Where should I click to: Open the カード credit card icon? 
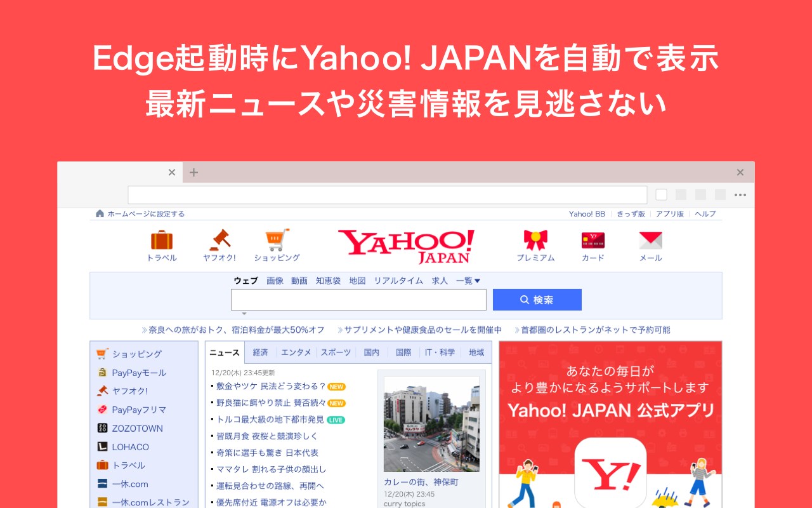click(x=593, y=240)
